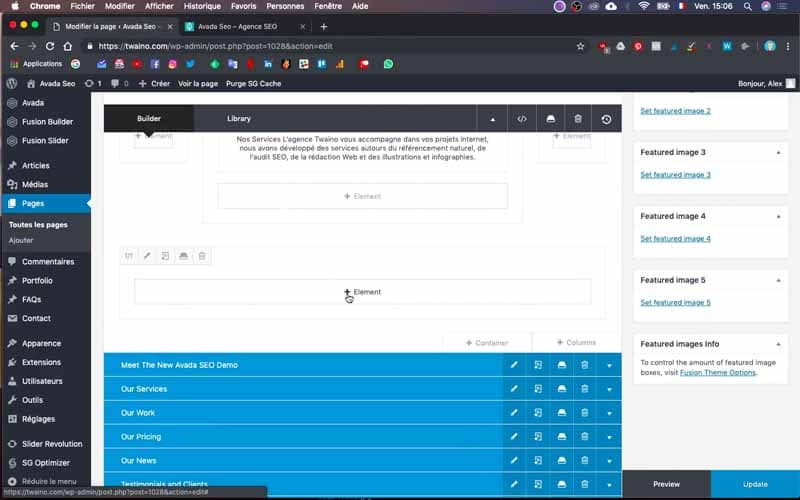Switch to the Avada Seo – Agence SEO tab
The height and width of the screenshot is (500, 800).
click(x=237, y=27)
